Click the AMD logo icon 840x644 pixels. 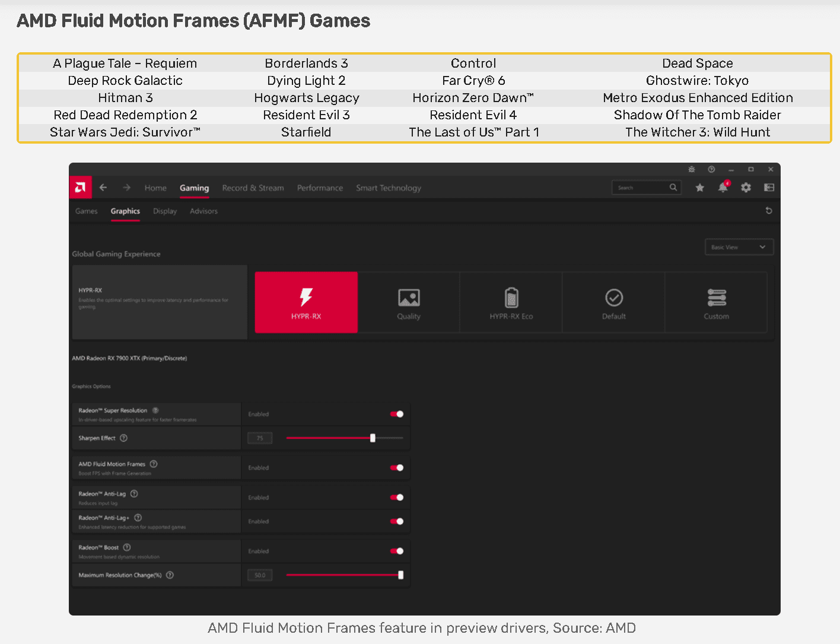[80, 188]
